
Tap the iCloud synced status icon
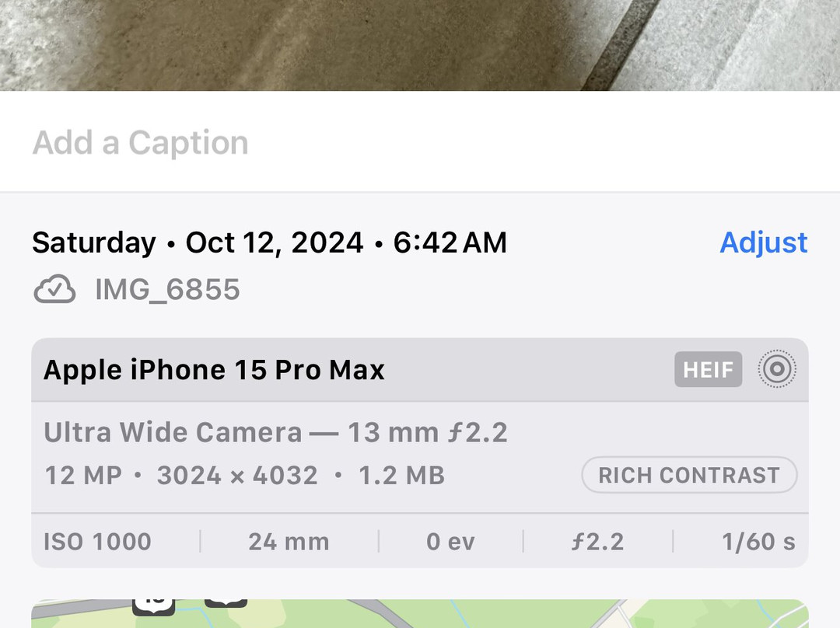(54, 290)
